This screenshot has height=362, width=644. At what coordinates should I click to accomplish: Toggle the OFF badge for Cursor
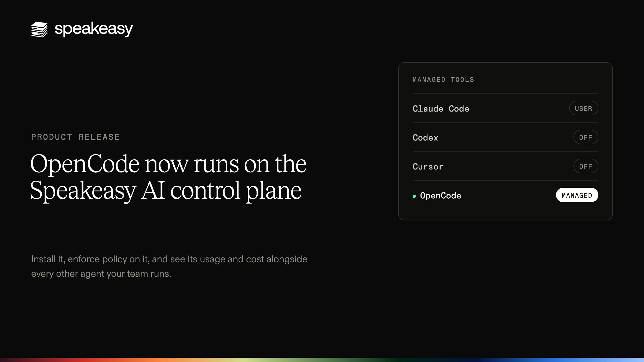tap(586, 166)
